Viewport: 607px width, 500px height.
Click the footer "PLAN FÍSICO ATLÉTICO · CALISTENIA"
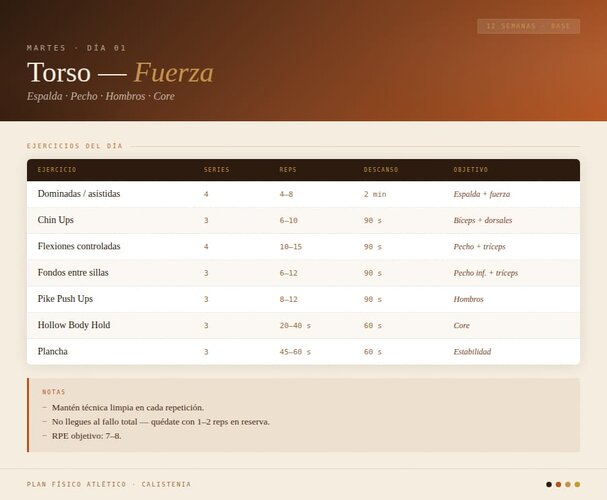point(109,485)
